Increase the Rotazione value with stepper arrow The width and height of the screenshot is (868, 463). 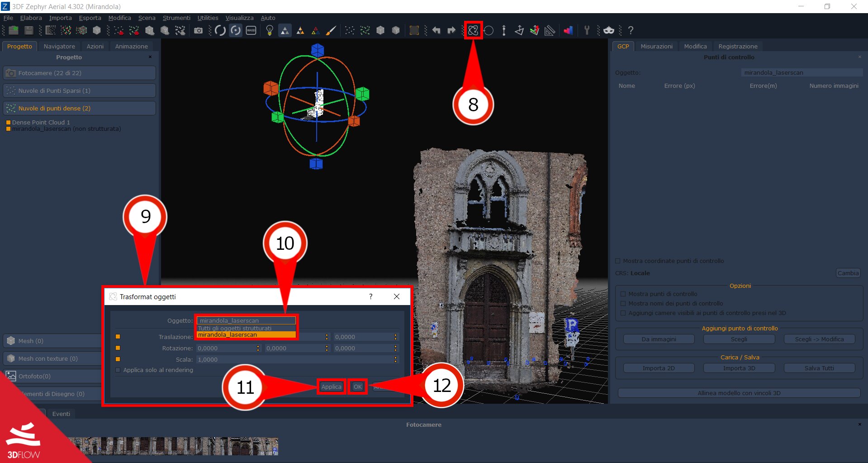(x=258, y=346)
